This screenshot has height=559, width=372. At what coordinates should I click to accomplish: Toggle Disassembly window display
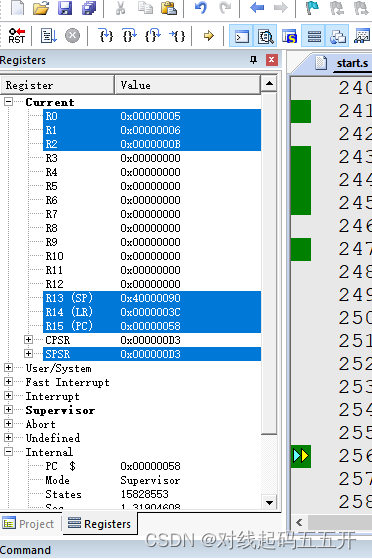(266, 36)
